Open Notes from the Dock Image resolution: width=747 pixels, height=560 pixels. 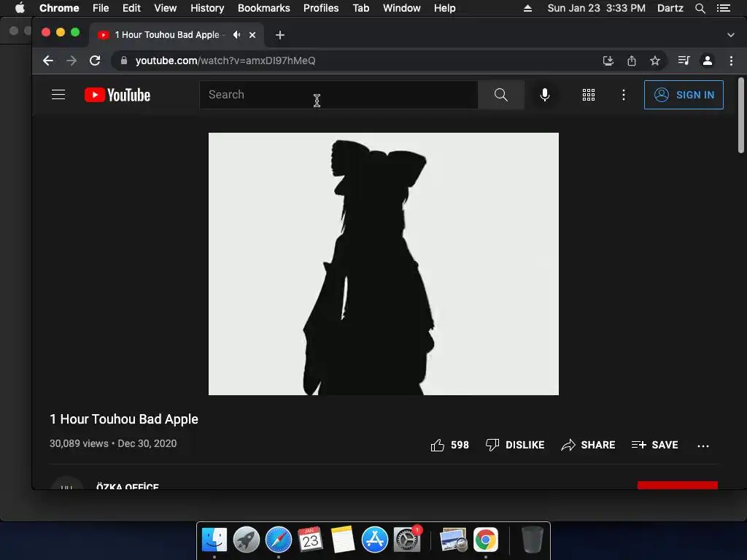[x=343, y=540]
